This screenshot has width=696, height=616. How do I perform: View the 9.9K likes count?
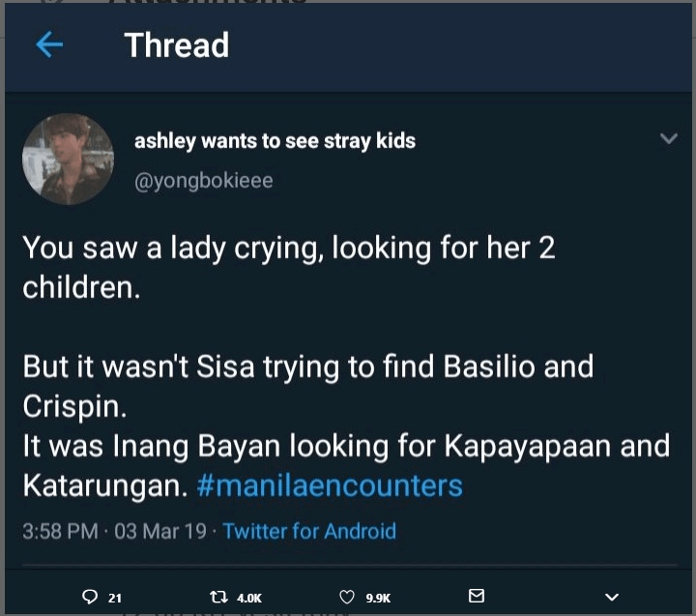[x=377, y=598]
